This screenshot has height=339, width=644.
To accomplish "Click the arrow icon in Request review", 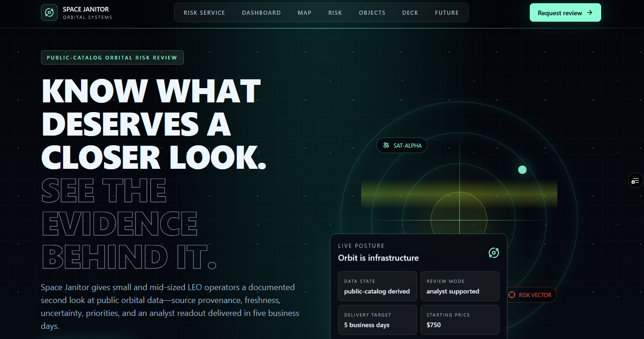I will tap(590, 13).
